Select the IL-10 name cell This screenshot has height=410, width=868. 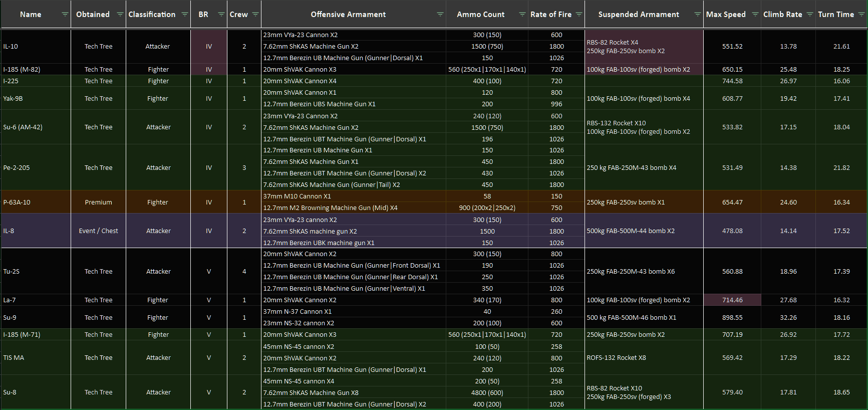click(36, 47)
